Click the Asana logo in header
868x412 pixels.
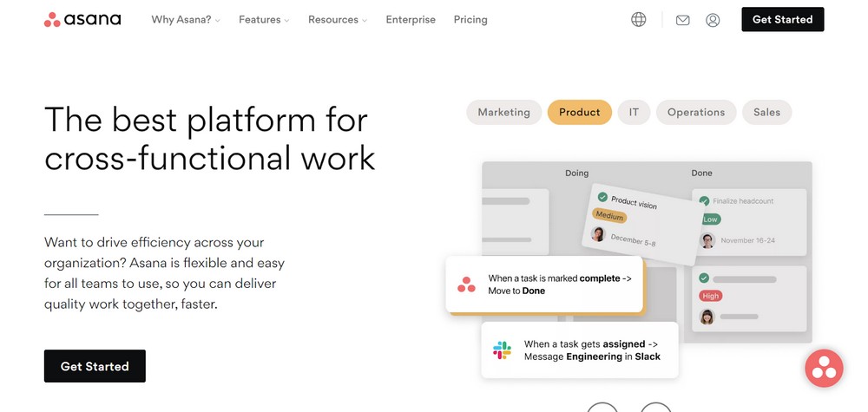point(82,19)
